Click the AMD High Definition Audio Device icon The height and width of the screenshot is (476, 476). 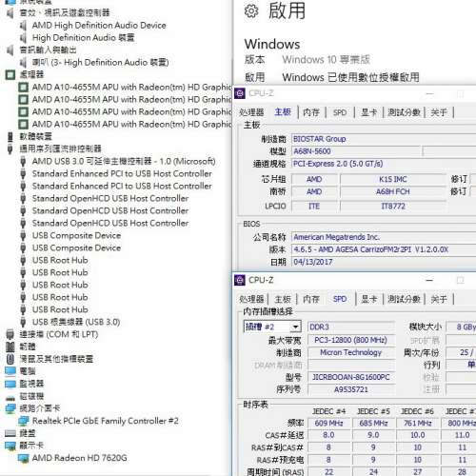point(23,26)
